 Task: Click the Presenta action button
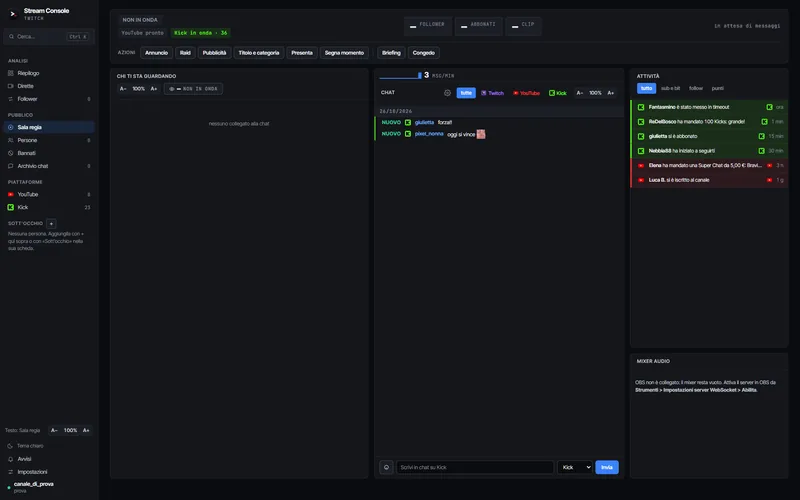pyautogui.click(x=302, y=53)
